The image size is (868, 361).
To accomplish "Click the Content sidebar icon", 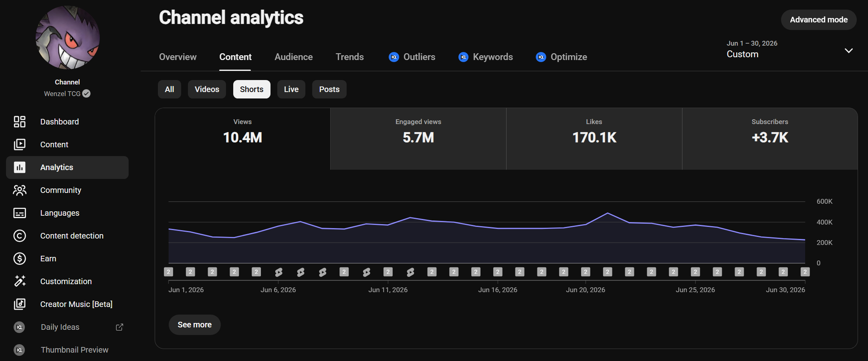I will click(20, 144).
